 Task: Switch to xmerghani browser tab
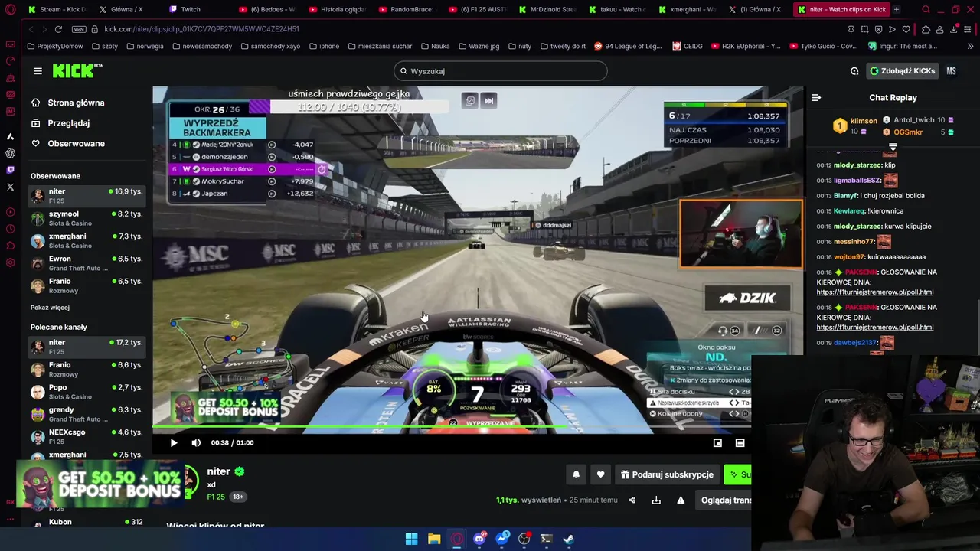687,9
